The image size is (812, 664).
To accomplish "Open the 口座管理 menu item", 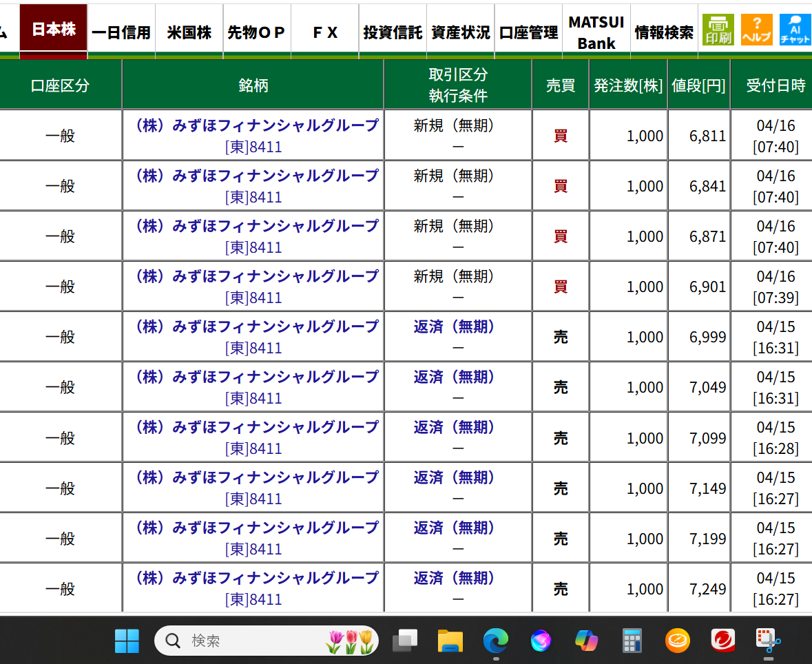I will (528, 30).
